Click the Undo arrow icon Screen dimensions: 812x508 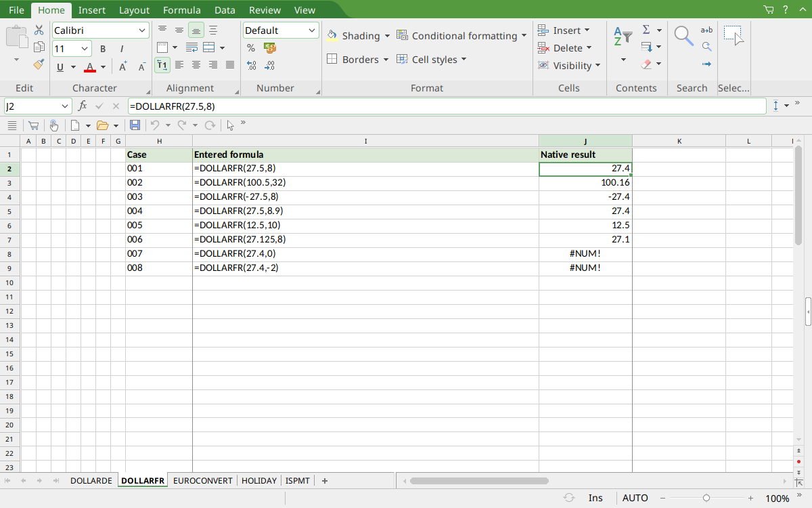pyautogui.click(x=155, y=125)
